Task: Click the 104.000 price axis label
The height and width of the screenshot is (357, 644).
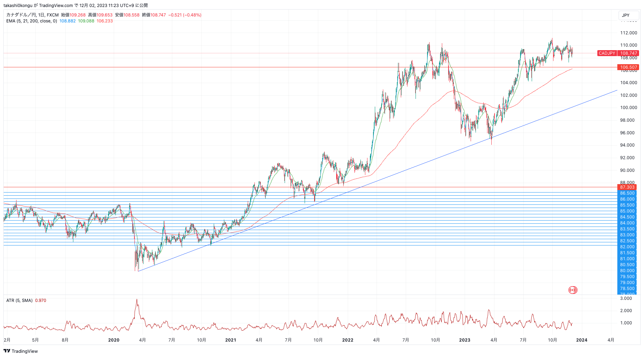Action: coord(629,83)
